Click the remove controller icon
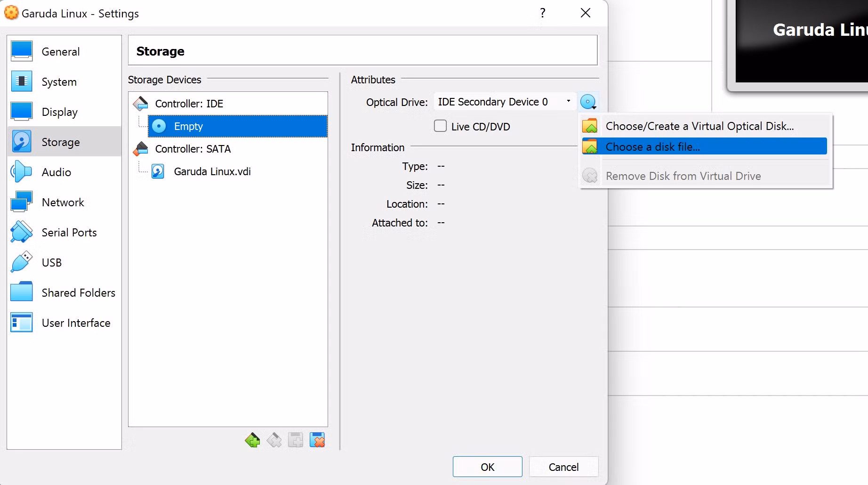Screen dimensions: 868x485 tap(274, 440)
